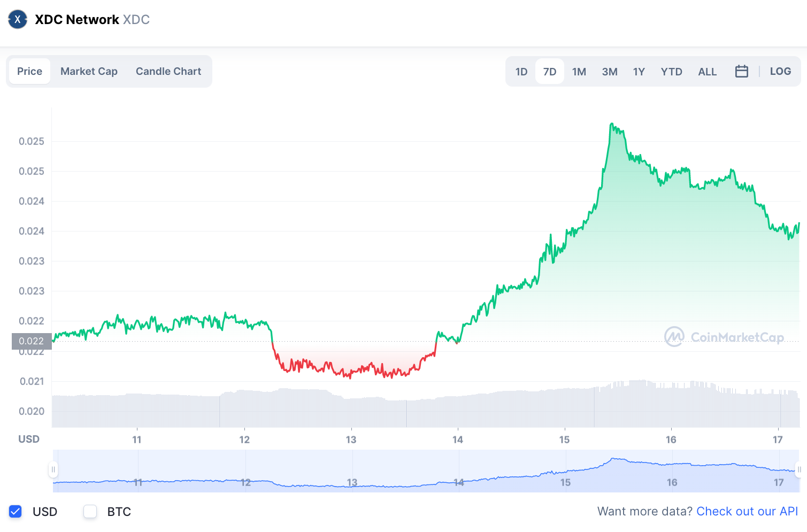Click the 17 date label on x-axis

(x=778, y=440)
